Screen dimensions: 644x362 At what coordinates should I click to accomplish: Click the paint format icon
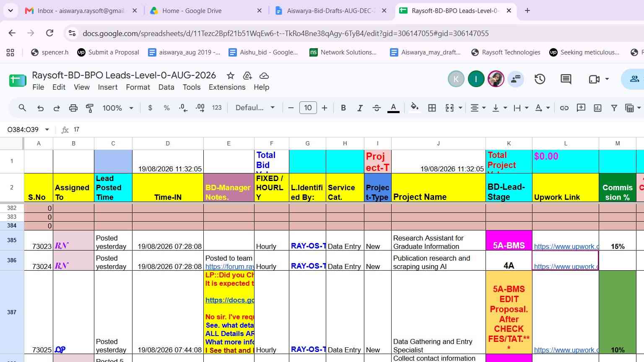click(x=90, y=108)
